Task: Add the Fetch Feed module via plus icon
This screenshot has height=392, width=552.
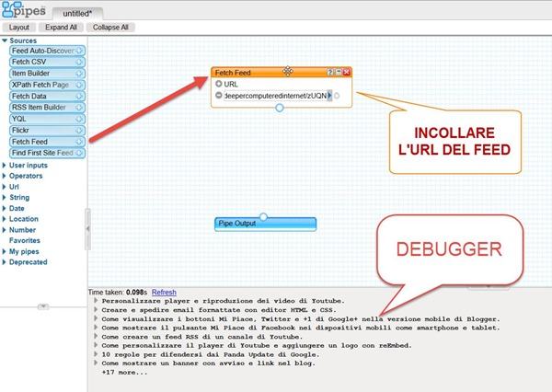Action: [79, 142]
